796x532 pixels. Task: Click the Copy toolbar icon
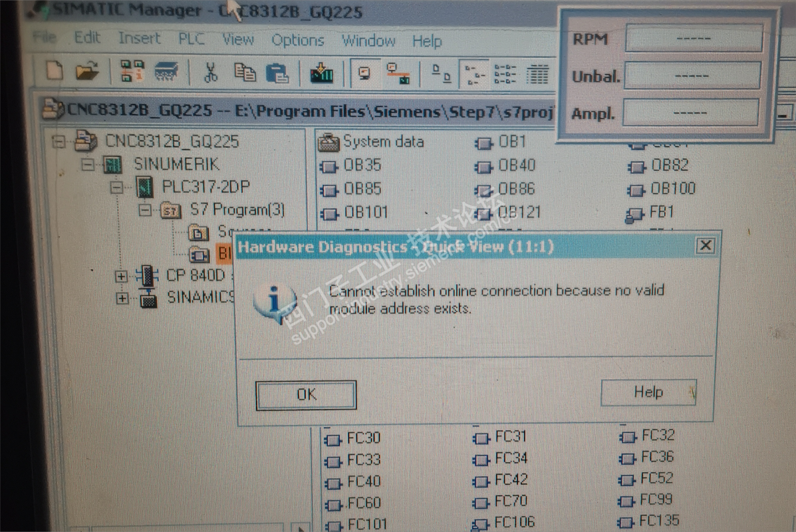(245, 72)
